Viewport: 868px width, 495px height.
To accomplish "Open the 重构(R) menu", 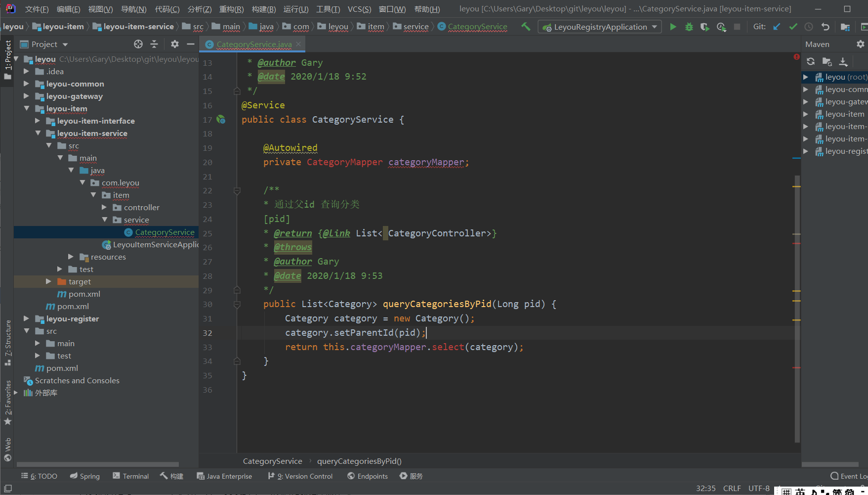I will (x=232, y=9).
